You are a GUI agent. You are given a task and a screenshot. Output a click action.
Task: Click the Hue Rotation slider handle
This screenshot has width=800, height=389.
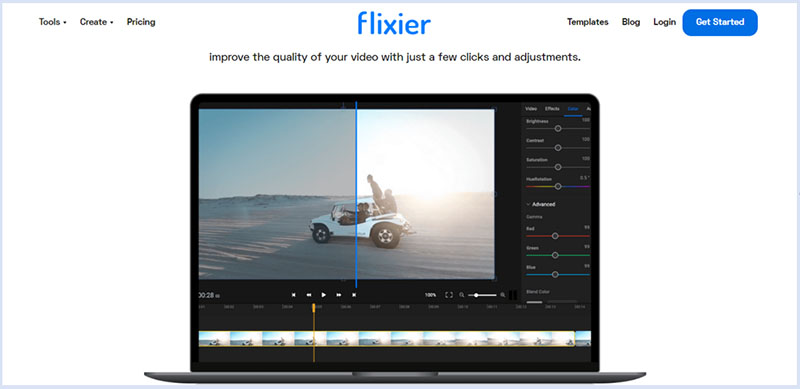pyautogui.click(x=558, y=187)
